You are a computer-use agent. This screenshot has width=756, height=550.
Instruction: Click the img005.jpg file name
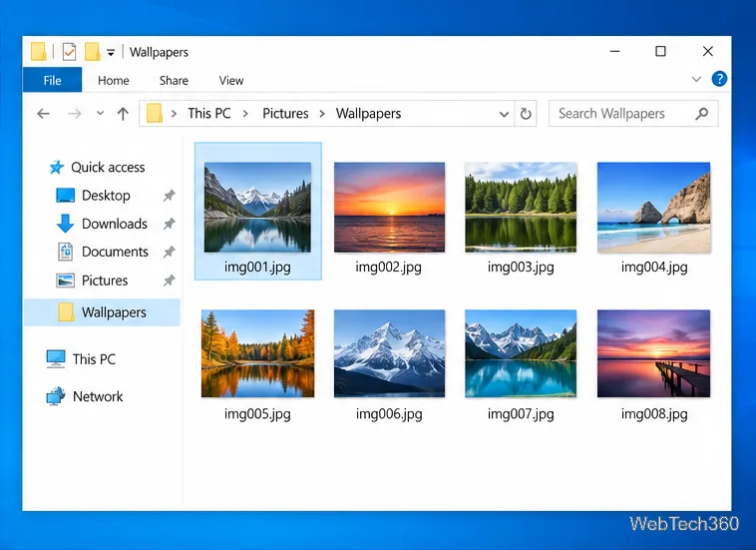(257, 414)
